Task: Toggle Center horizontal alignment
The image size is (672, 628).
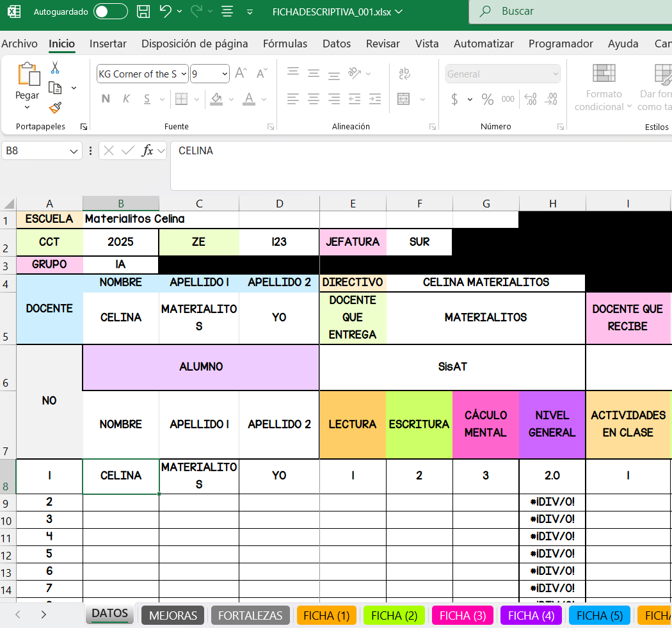Action: click(x=314, y=99)
